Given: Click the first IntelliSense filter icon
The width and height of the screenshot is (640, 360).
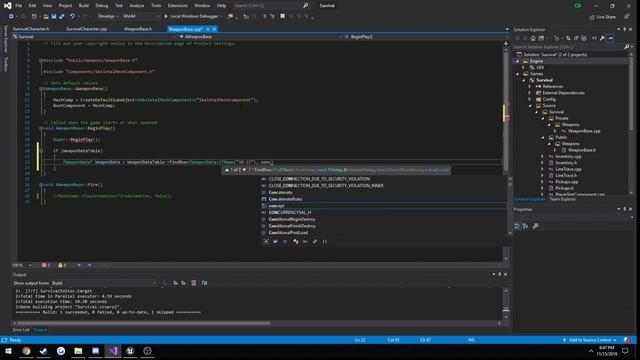Looking at the screenshot, I should (x=266, y=242).
